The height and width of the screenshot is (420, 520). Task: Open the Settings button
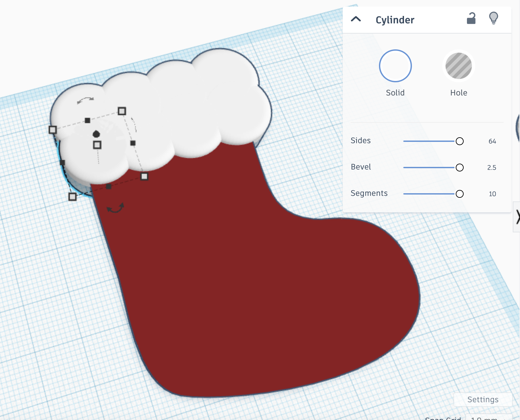point(483,400)
